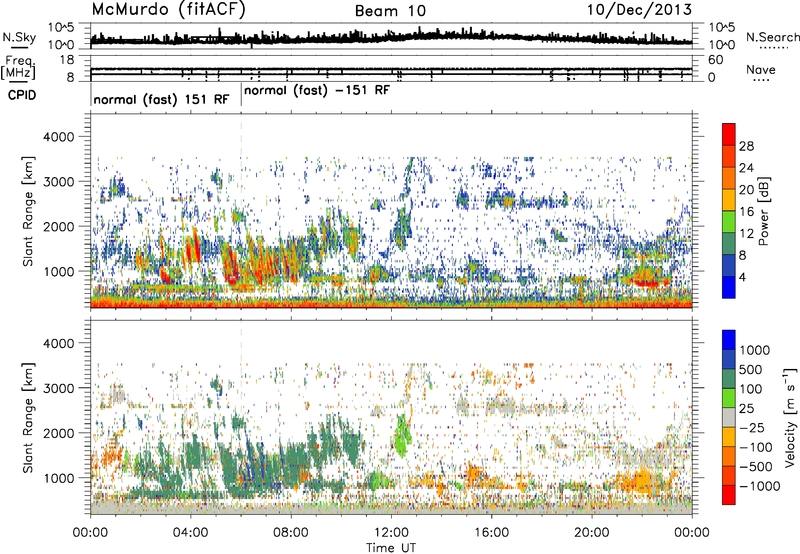Click the '20:00' time axis tick
This screenshot has height=554, width=800.
(592, 533)
